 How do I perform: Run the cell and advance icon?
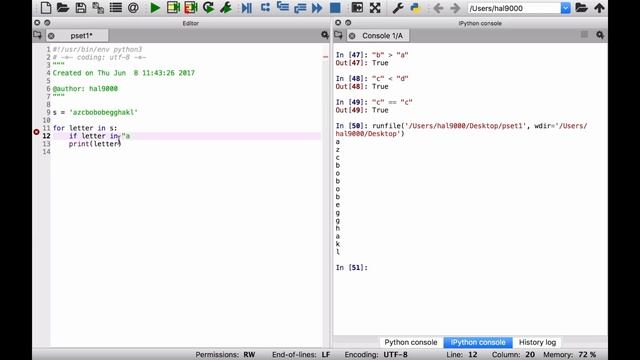pos(191,8)
